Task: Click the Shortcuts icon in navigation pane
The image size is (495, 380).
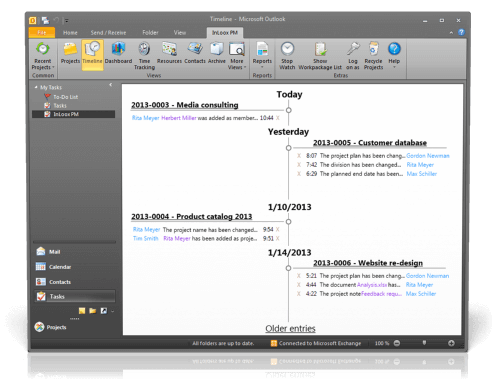Action: [x=104, y=311]
